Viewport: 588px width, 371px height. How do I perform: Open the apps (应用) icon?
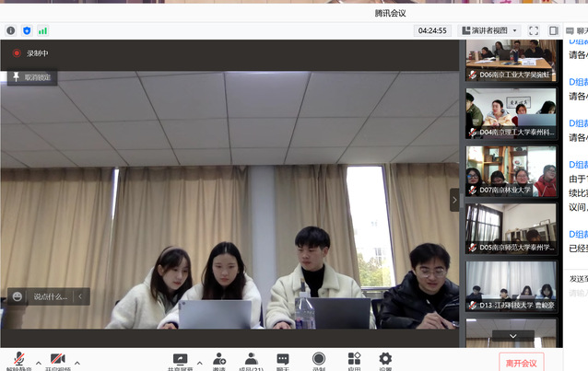pos(354,359)
